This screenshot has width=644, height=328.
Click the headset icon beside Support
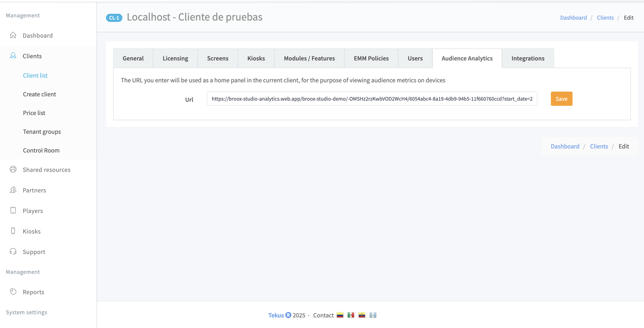point(13,251)
